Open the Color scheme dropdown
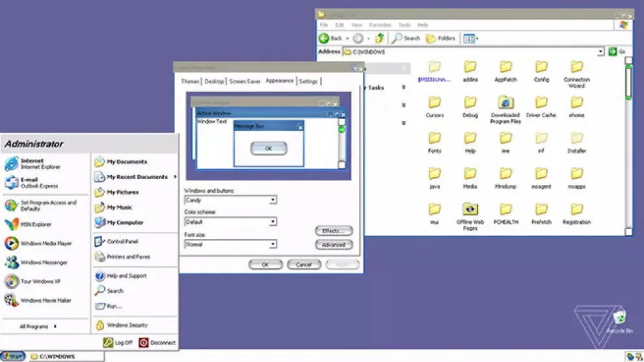644x362 pixels. click(x=273, y=222)
